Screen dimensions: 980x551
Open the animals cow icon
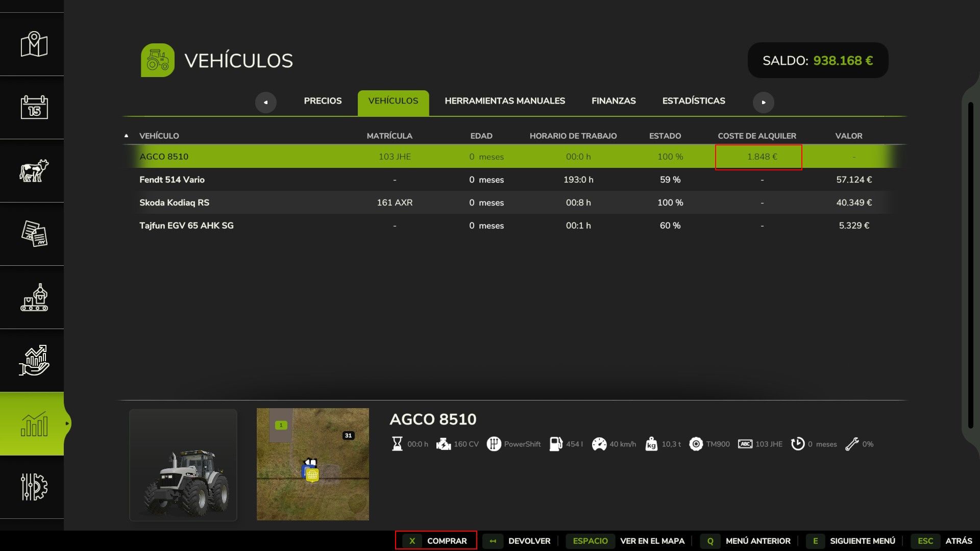coord(34,170)
